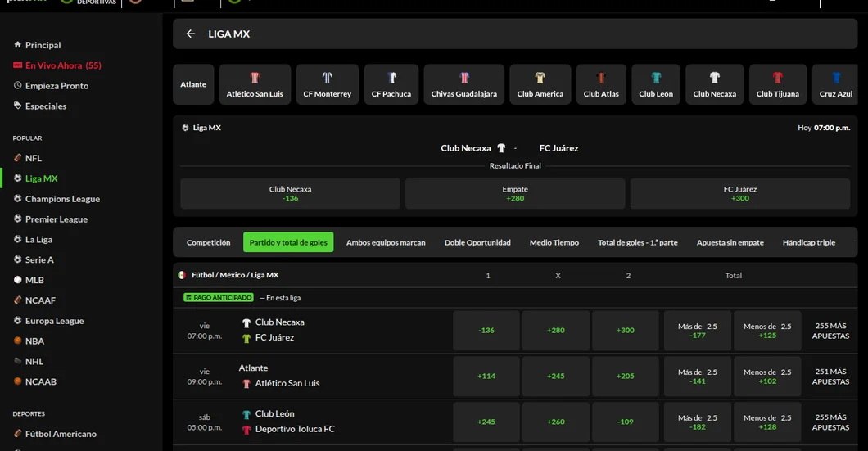Bet Club Necaxa -136 in featured match

point(290,194)
